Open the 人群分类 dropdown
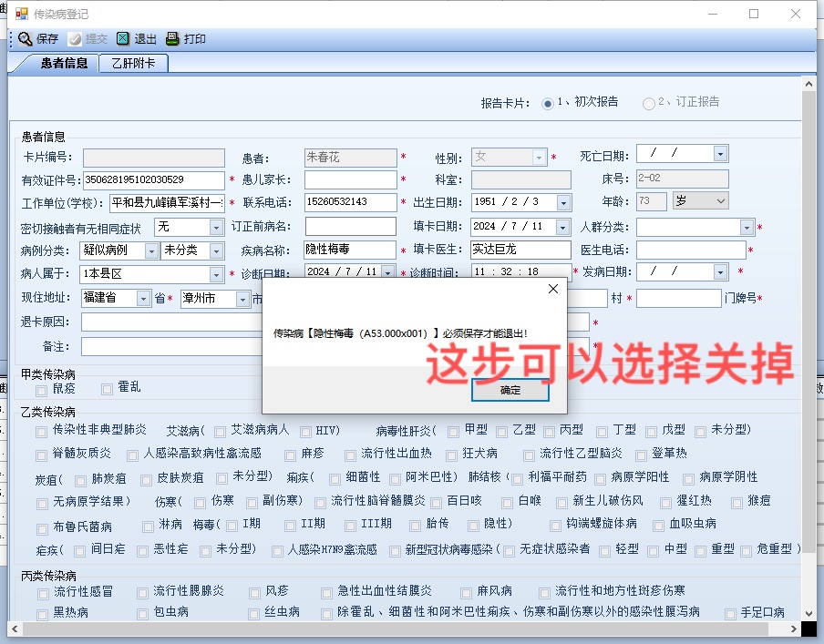 tap(747, 228)
